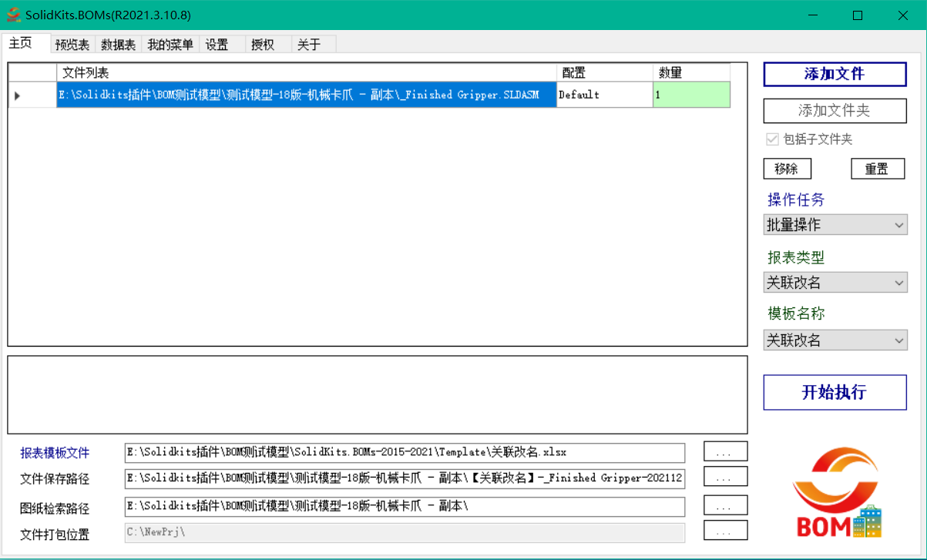Image resolution: width=927 pixels, height=560 pixels.
Task: Open browse dialog for 文件打包位置
Action: (724, 530)
